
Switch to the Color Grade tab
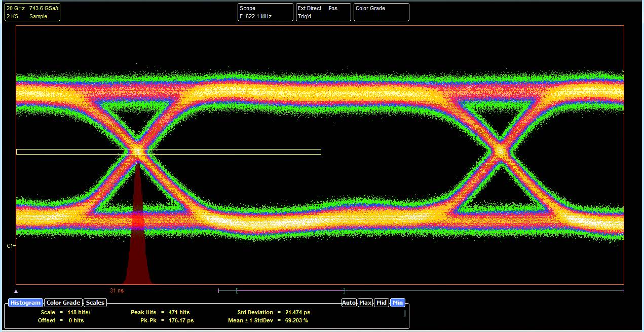pyautogui.click(x=63, y=303)
